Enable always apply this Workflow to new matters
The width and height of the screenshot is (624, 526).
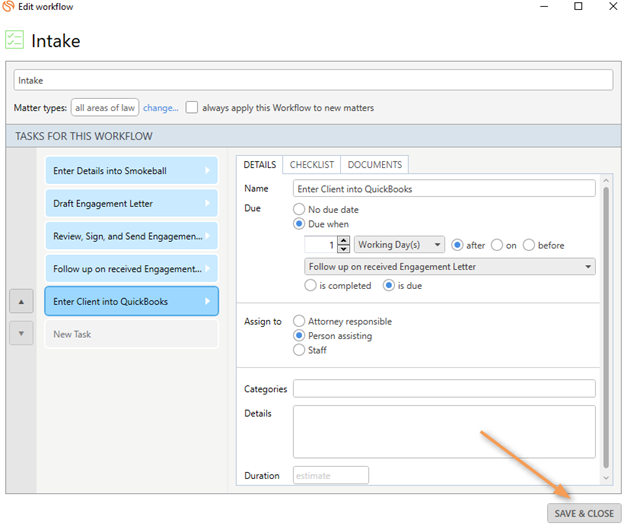coord(191,107)
